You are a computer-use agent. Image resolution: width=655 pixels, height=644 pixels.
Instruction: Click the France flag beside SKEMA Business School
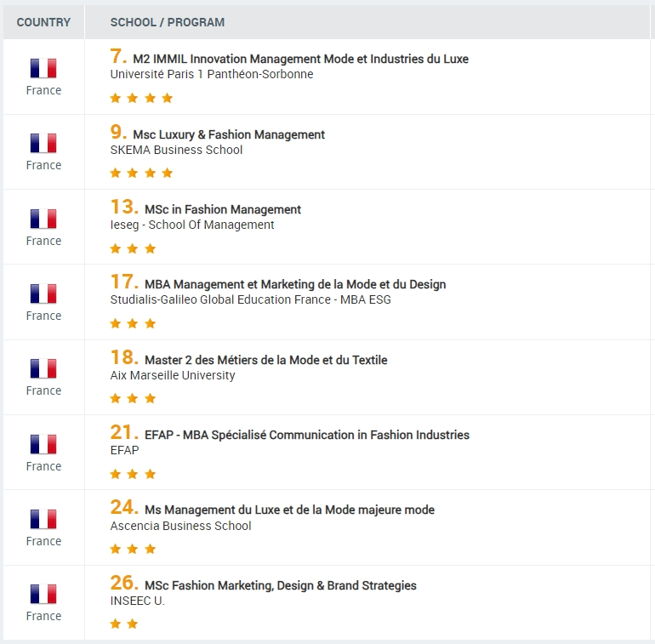[x=43, y=143]
